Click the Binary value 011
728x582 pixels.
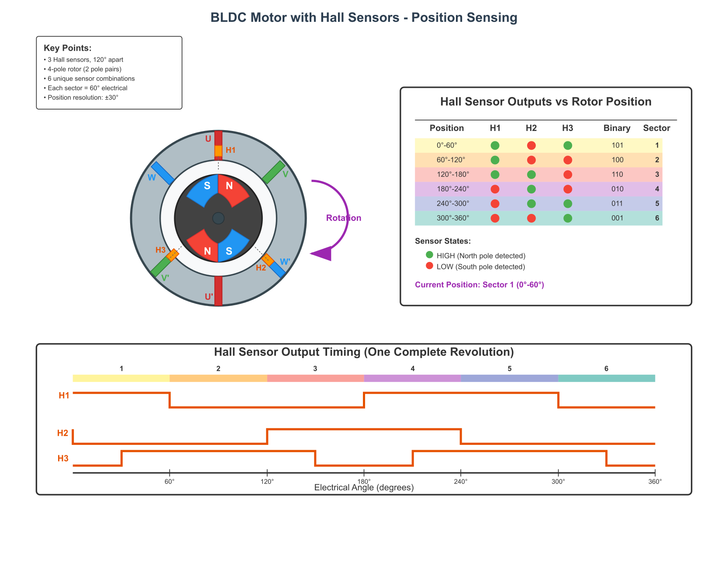pos(618,203)
